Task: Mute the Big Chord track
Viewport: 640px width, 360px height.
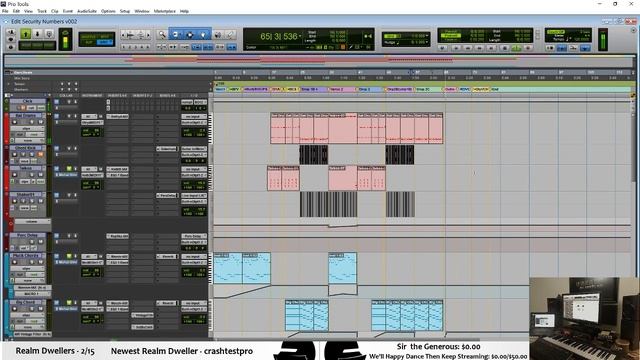Action: (40, 309)
